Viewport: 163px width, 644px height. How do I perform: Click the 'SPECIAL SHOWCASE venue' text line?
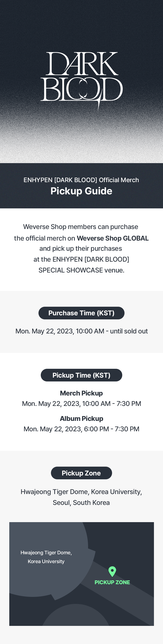pos(81,270)
